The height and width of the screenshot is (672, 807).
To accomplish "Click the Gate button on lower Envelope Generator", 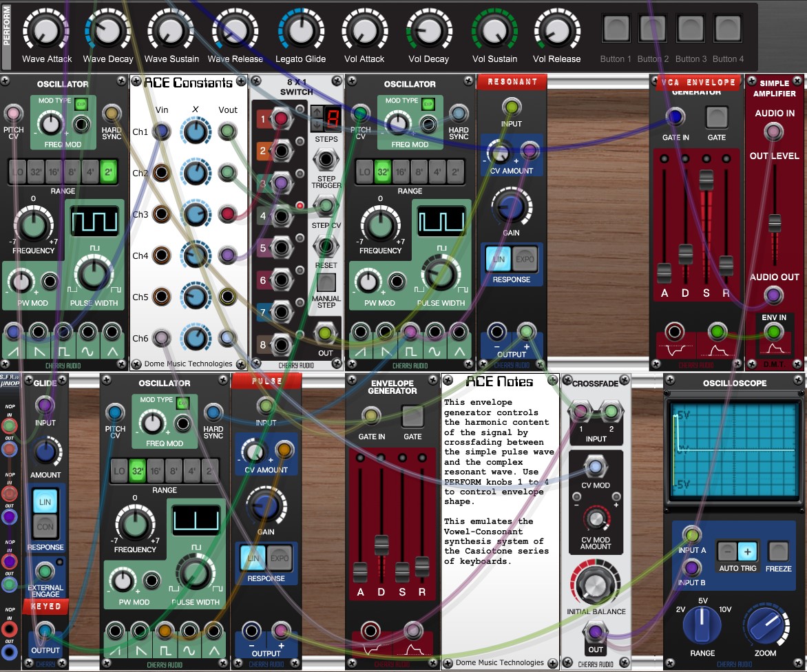I will pos(412,417).
